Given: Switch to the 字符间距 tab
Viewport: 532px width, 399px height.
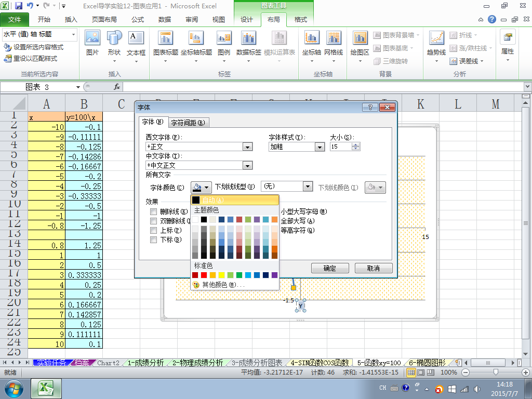Looking at the screenshot, I should click(188, 123).
